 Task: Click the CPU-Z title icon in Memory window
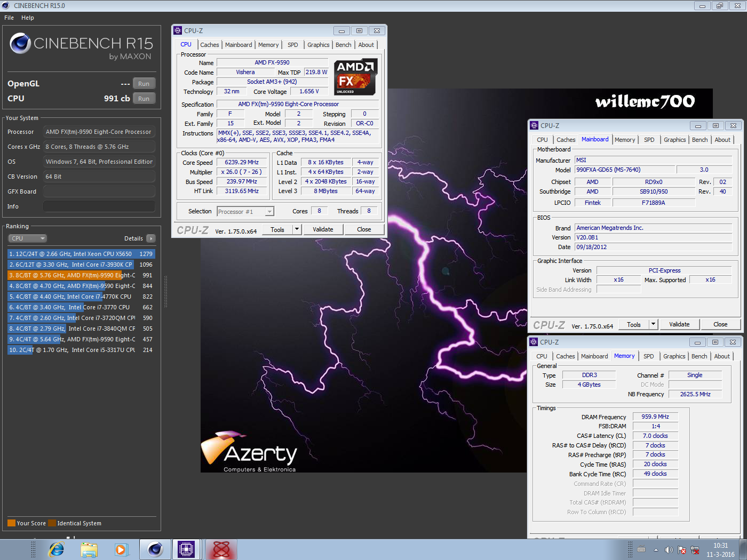coord(534,342)
